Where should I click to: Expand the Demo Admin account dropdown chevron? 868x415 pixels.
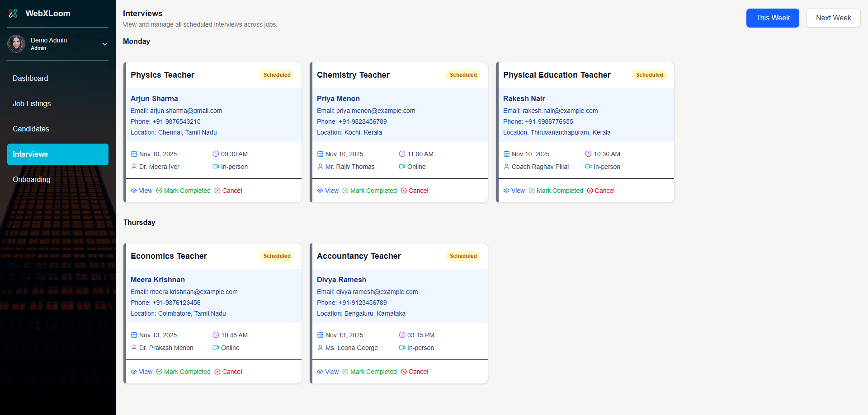pos(105,44)
